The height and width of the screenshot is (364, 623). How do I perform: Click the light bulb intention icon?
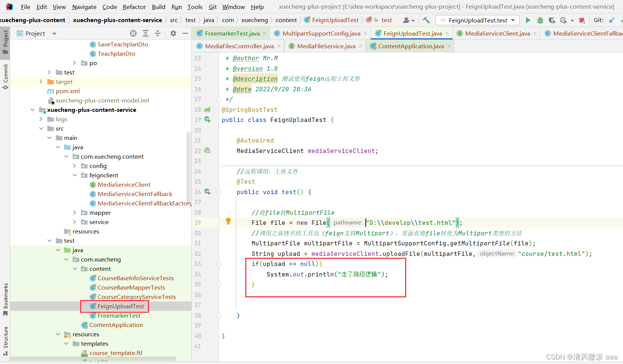point(228,221)
